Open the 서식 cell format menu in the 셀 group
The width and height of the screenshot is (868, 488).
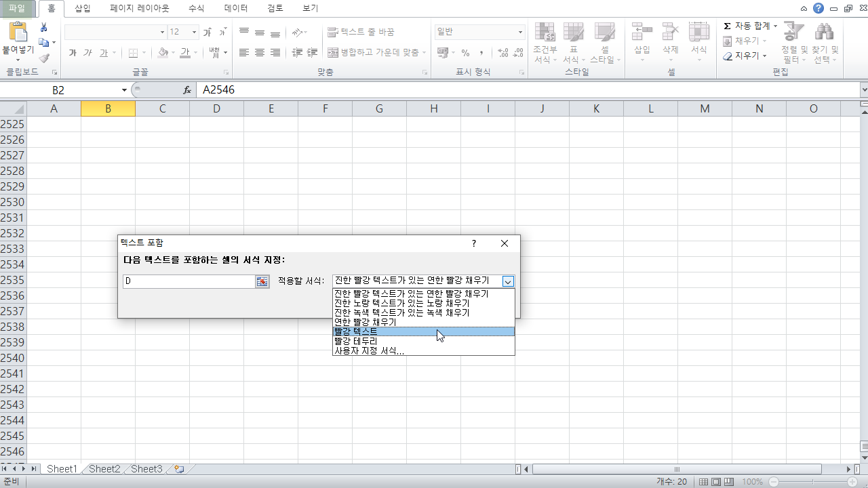(699, 43)
